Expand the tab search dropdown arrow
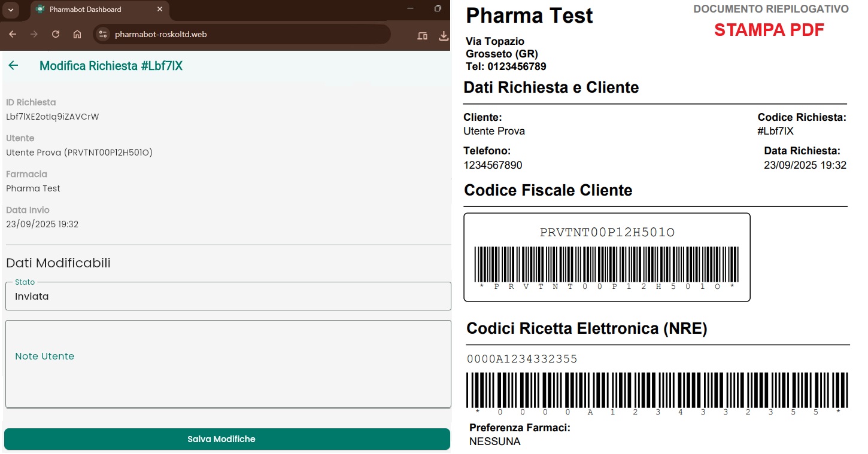 pos(11,10)
